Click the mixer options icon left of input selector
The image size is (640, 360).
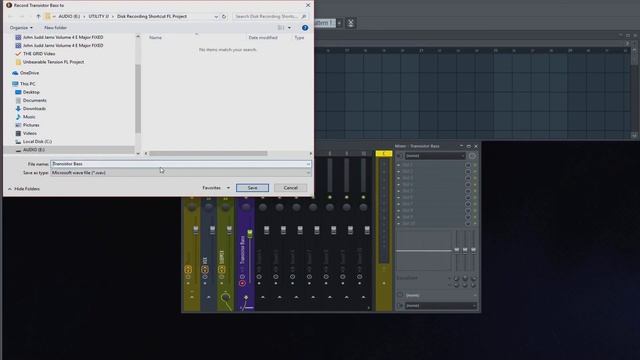tap(400, 156)
